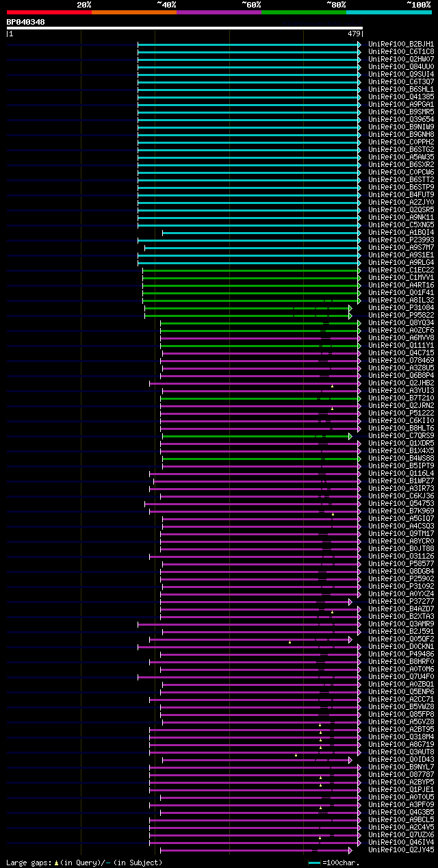Select hit UniRef100_A4RT16
438x868 pixels.
(x=401, y=285)
